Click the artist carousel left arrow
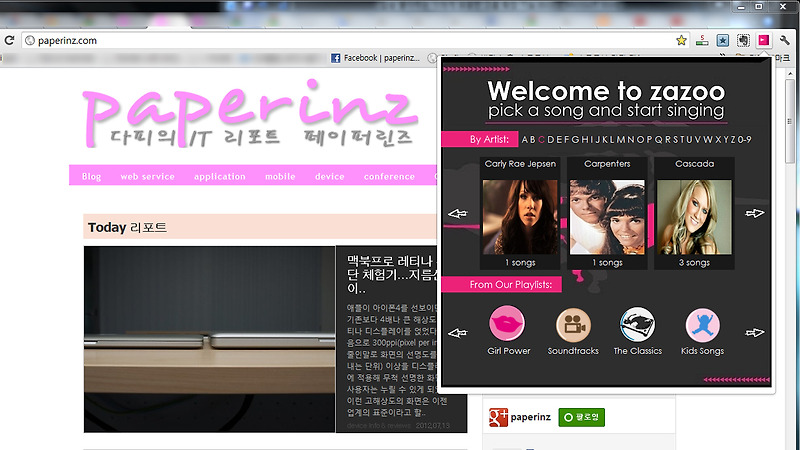This screenshot has width=800, height=450. (458, 213)
